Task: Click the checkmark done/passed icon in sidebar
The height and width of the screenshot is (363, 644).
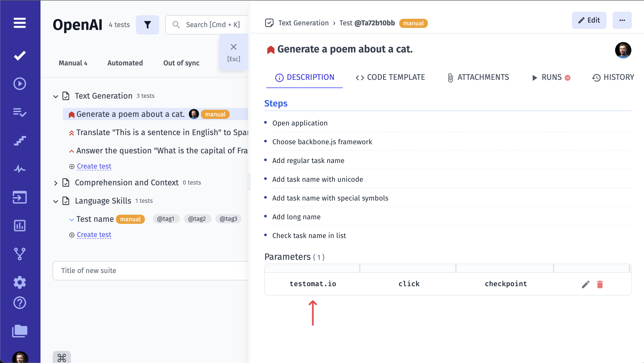Action: point(19,55)
